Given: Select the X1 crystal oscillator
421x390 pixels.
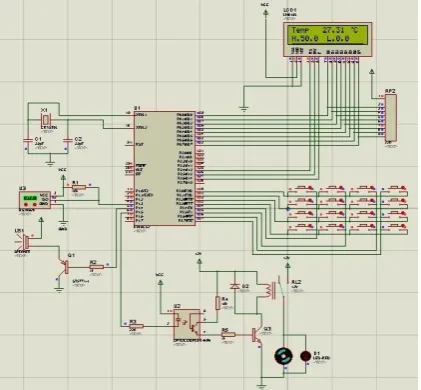Looking at the screenshot, I should coord(46,119).
